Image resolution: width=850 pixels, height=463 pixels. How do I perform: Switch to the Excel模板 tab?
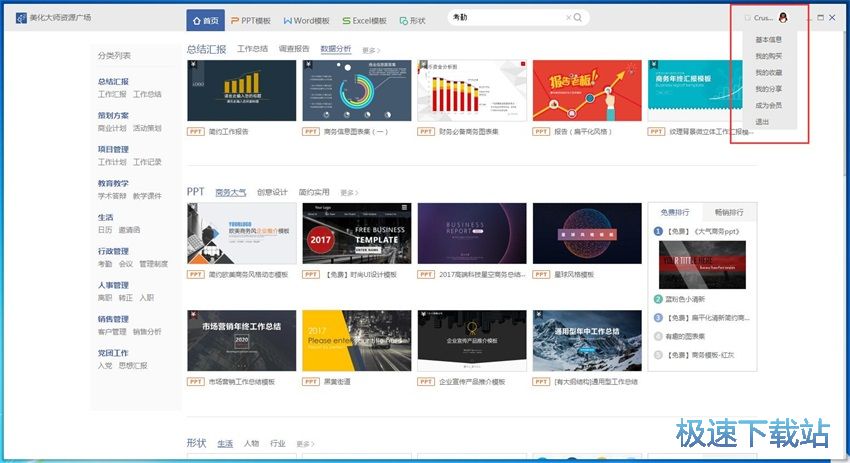point(364,21)
